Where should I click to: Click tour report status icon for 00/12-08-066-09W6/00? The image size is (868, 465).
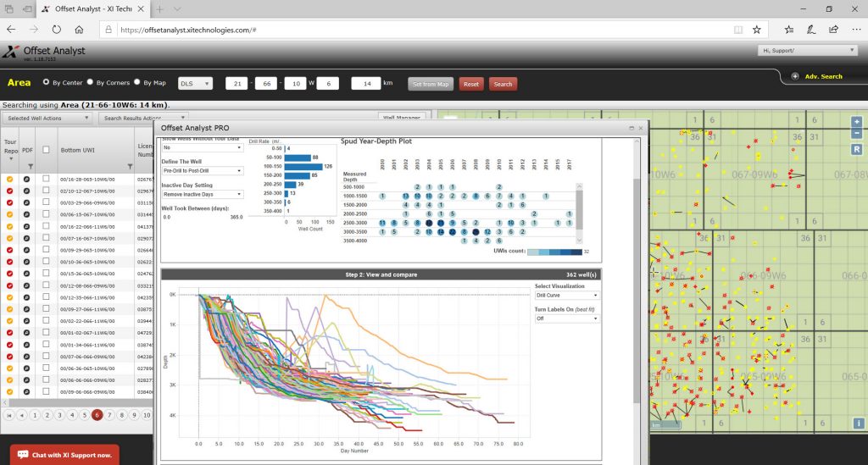[9, 285]
